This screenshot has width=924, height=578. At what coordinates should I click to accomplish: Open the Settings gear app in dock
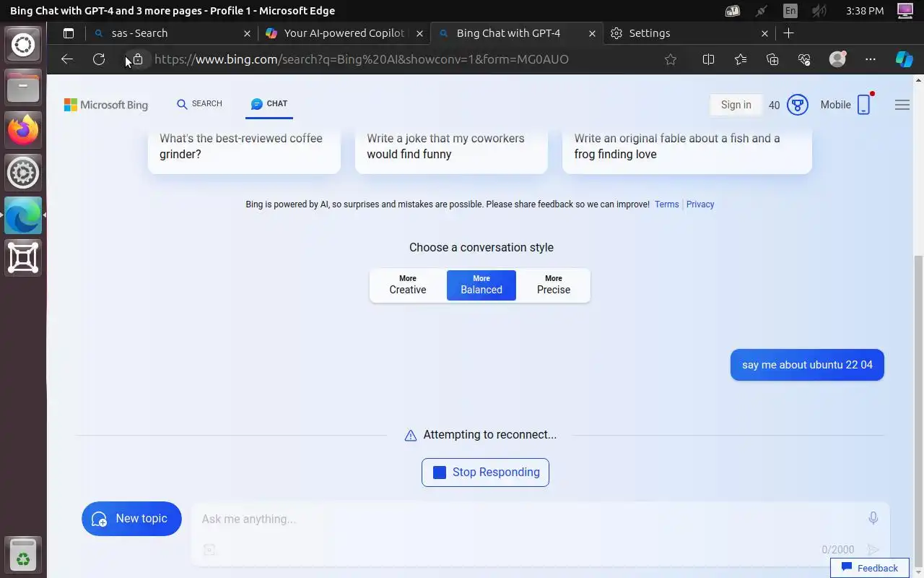[23, 173]
